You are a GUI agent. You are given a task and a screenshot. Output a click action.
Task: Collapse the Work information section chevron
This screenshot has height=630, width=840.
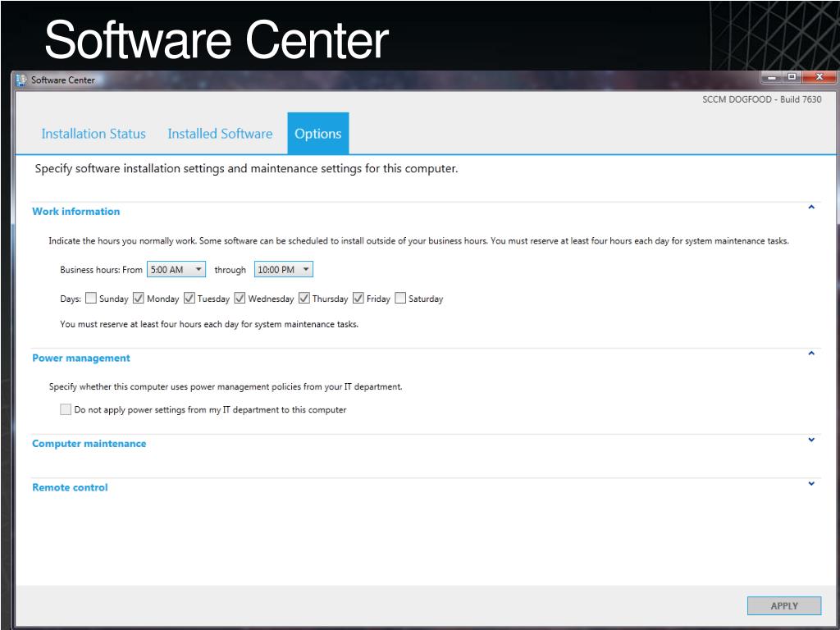pos(811,207)
